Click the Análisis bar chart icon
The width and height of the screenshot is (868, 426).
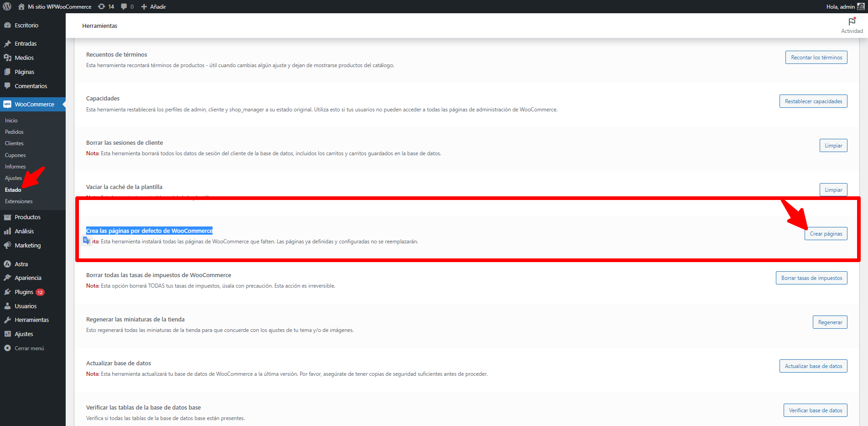point(7,231)
